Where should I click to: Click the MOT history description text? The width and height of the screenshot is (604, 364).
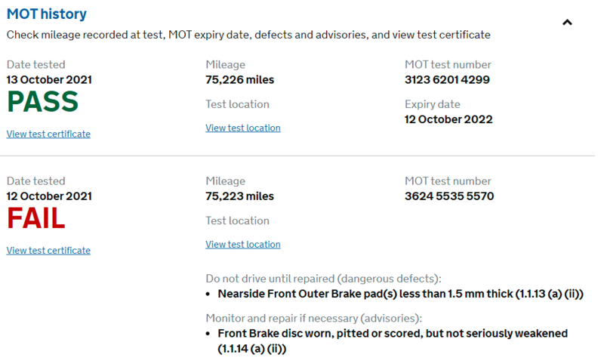coord(248,35)
